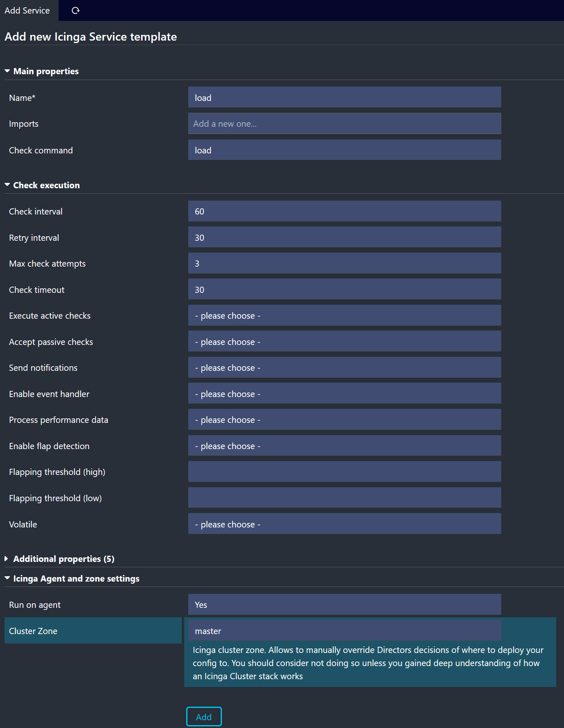Screen dimensions: 564x728
Task: Open the Accept passive checks dropdown
Action: point(345,342)
